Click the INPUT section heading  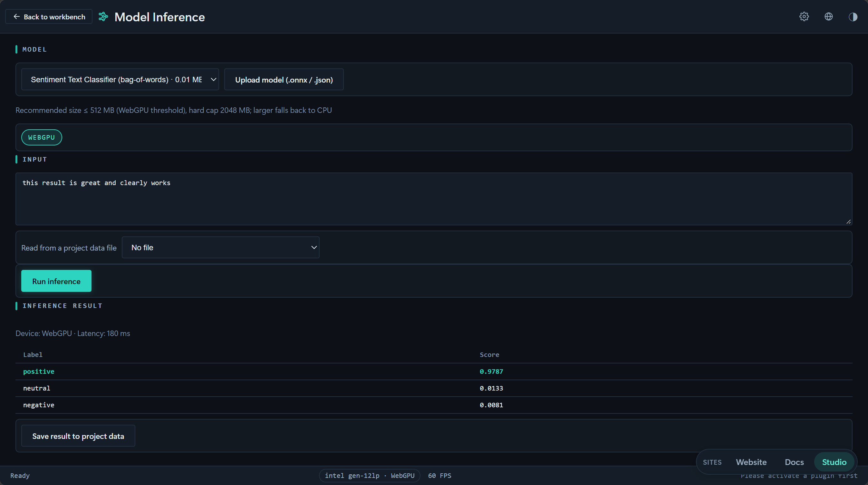[x=34, y=159]
